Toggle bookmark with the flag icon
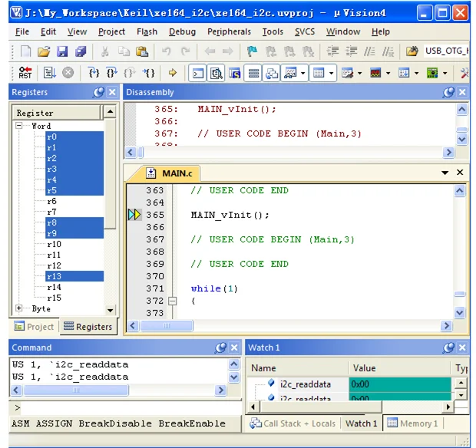The height and width of the screenshot is (448, 476). (x=252, y=51)
